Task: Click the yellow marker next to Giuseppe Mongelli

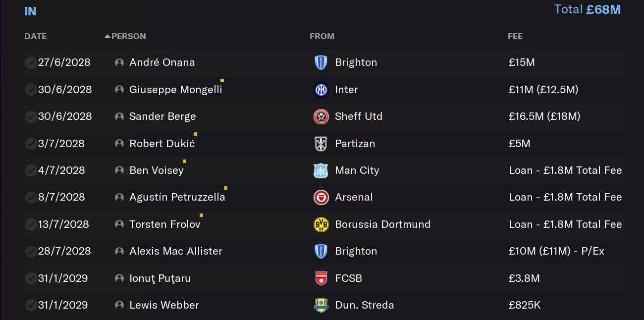Action: tap(222, 80)
